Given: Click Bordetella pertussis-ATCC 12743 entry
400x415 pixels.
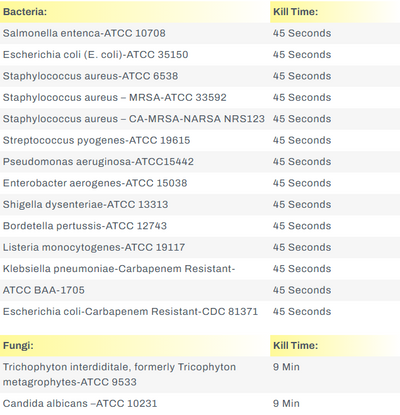Looking at the screenshot, I should tap(85, 226).
